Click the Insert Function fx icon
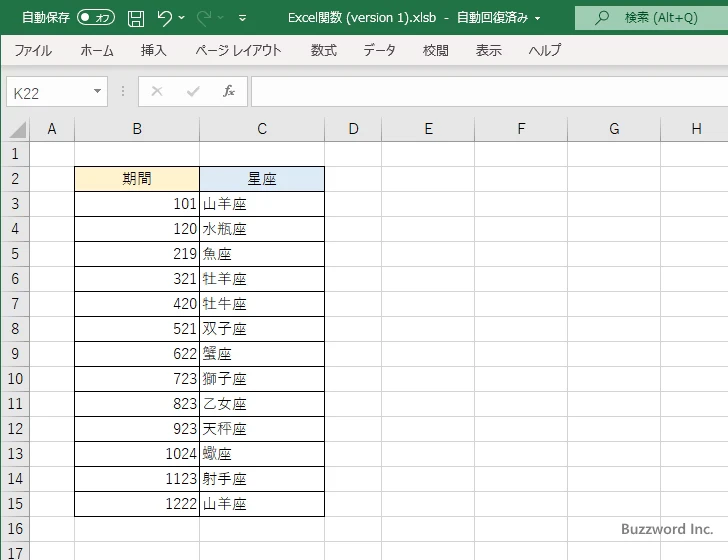728x560 pixels. [229, 91]
